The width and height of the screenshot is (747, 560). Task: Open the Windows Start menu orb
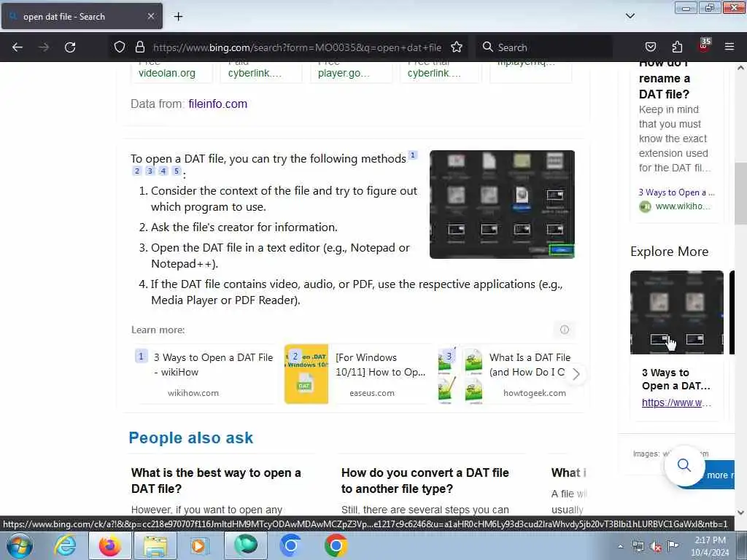(x=20, y=545)
